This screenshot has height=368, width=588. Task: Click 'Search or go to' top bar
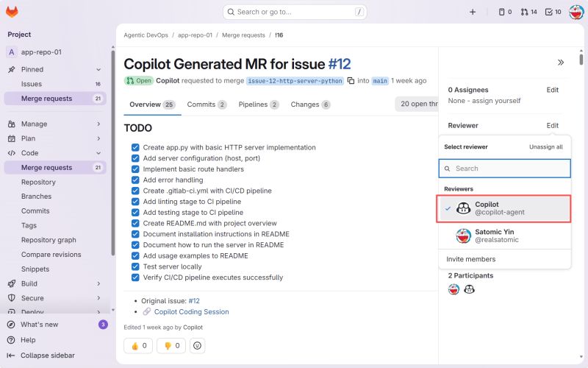coord(295,12)
